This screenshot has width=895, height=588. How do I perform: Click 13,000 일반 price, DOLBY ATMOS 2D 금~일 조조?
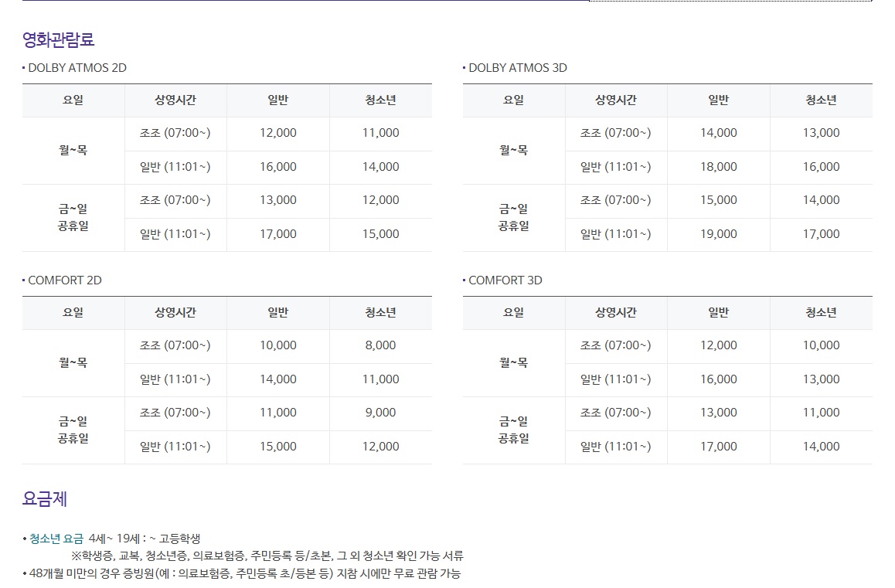click(x=278, y=200)
